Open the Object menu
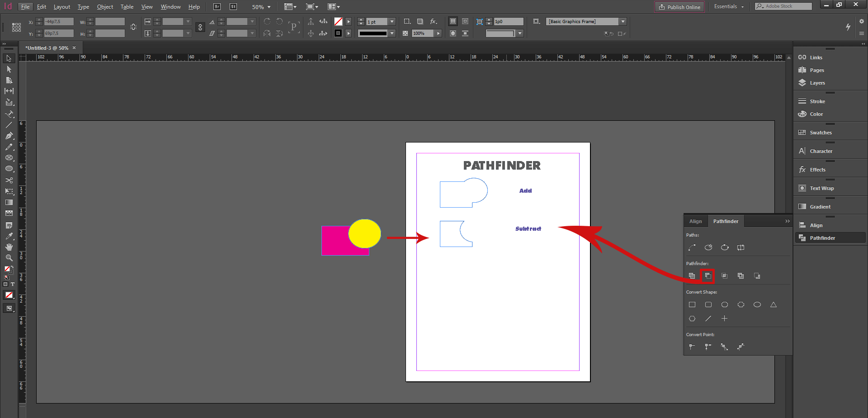 pyautogui.click(x=105, y=7)
